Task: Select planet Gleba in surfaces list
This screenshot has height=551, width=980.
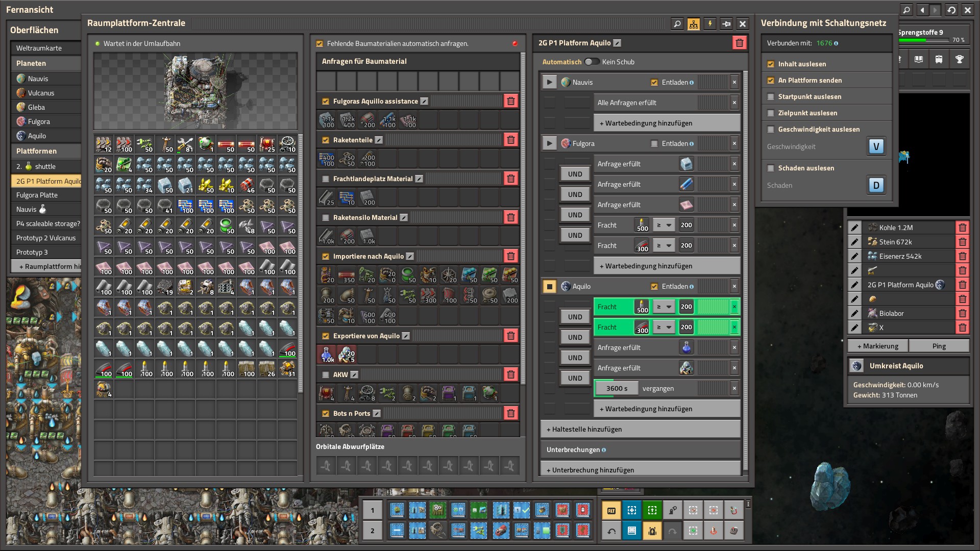Action: click(46, 107)
